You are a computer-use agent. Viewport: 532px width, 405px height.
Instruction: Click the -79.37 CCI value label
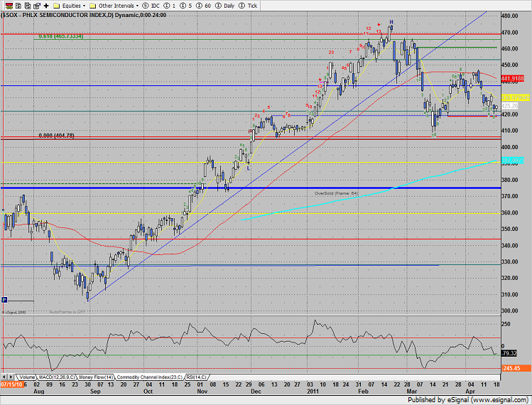click(509, 353)
